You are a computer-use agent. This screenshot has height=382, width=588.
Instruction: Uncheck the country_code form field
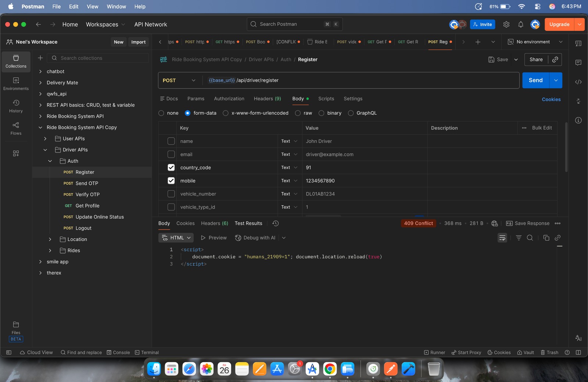click(171, 167)
